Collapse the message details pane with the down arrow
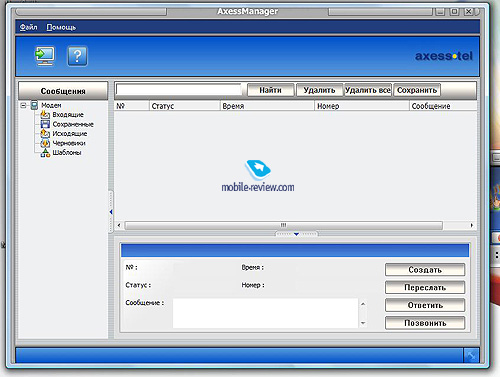This screenshot has height=377, width=500. pyautogui.click(x=296, y=234)
